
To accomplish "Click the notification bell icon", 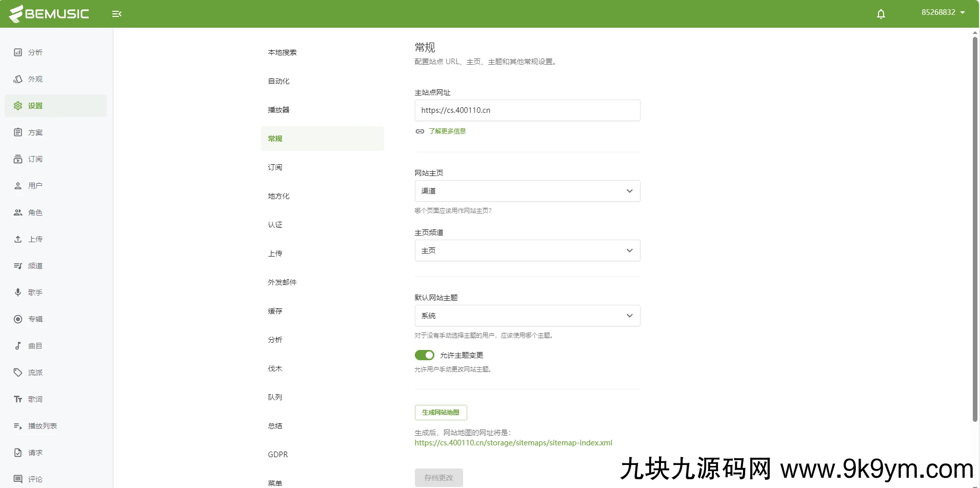I will click(x=881, y=14).
